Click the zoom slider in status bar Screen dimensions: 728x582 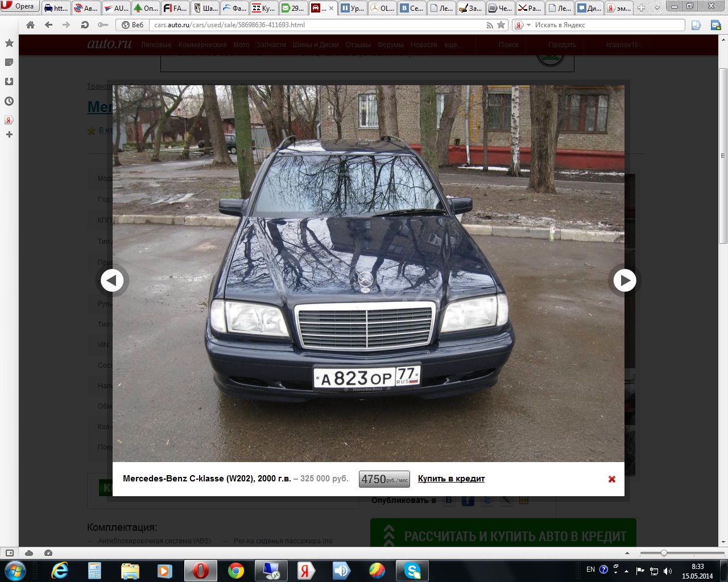[663, 553]
